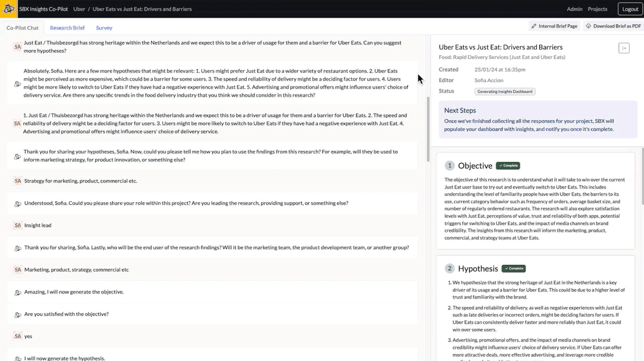This screenshot has width=644, height=361.
Task: Open the Internal Brief Page button
Action: (554, 26)
